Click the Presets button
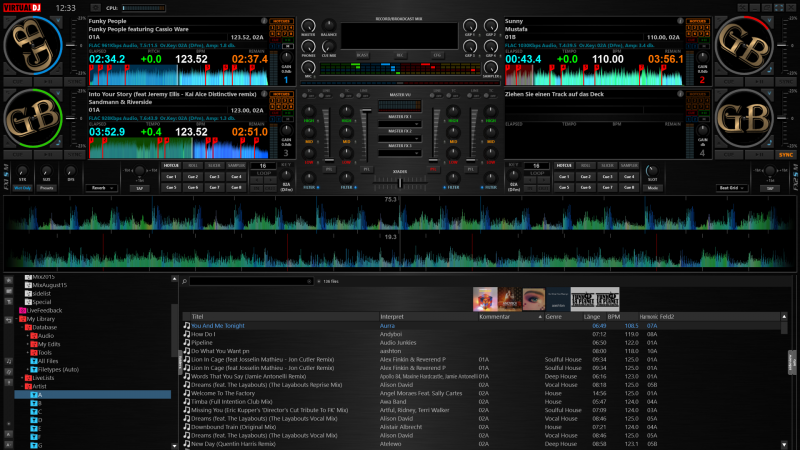This screenshot has width=800, height=450. pyautogui.click(x=46, y=188)
